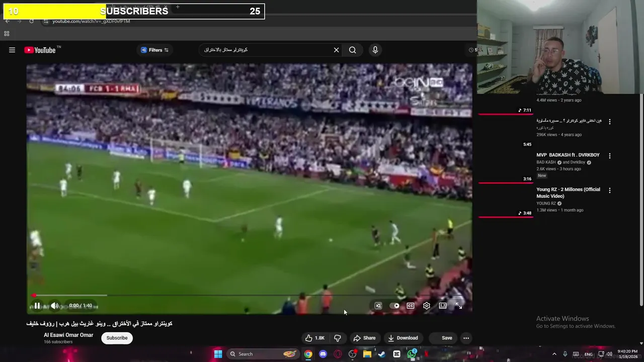Open Discord from taskbar
Viewport: 644px width, 362px height.
(x=323, y=354)
